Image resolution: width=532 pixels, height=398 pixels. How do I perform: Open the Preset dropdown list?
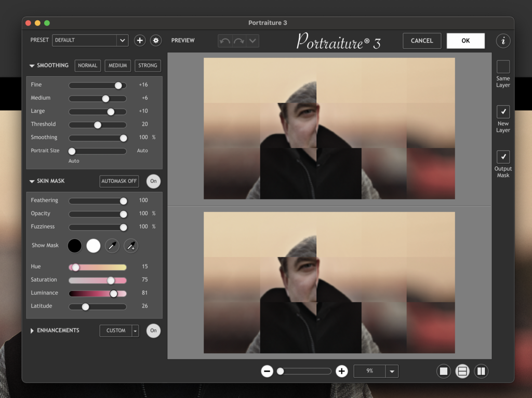(x=122, y=41)
